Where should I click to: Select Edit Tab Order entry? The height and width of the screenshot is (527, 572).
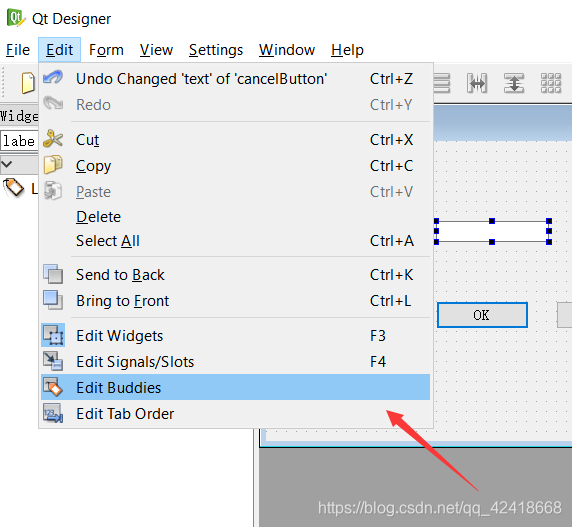pos(236,414)
